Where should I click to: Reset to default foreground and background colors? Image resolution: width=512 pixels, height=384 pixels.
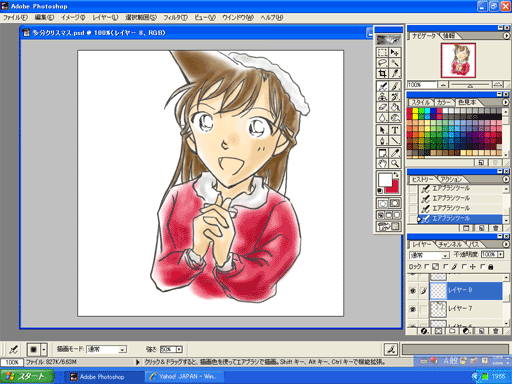(380, 191)
